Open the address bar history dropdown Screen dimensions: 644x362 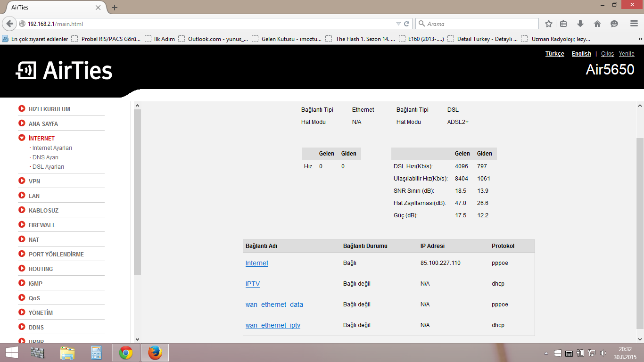398,24
